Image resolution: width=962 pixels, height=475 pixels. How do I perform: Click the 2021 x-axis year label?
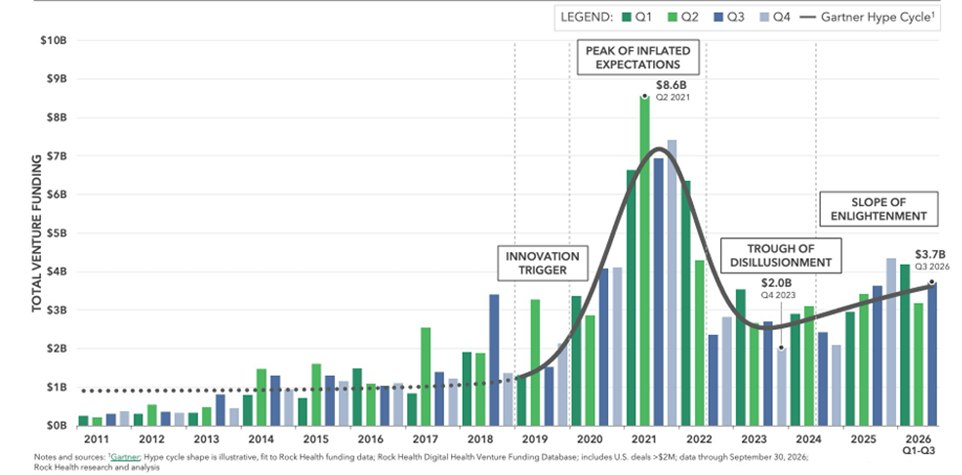pos(644,439)
